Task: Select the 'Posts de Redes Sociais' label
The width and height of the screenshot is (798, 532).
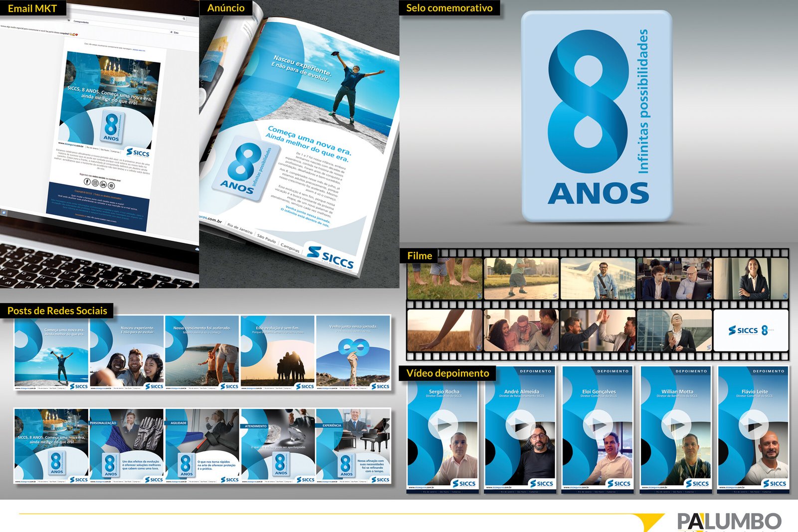Action: [x=57, y=311]
